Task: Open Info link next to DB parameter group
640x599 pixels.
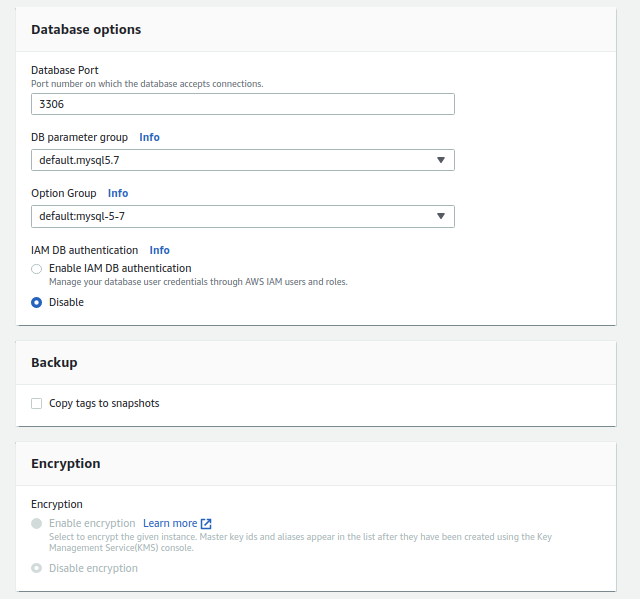Action: tap(149, 137)
